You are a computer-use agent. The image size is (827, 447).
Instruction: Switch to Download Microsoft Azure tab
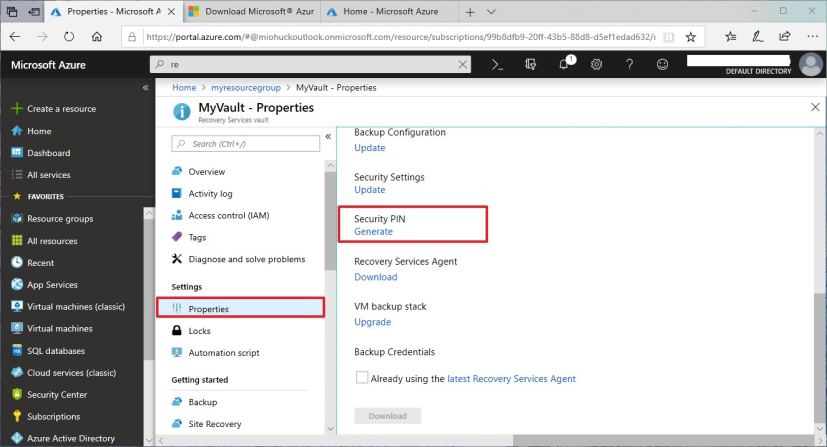pos(252,11)
